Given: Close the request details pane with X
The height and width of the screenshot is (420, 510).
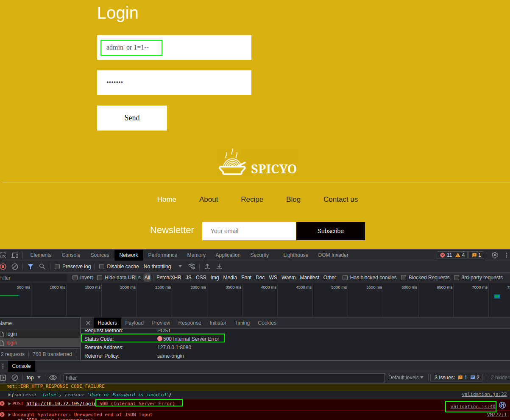Looking at the screenshot, I should 88,323.
